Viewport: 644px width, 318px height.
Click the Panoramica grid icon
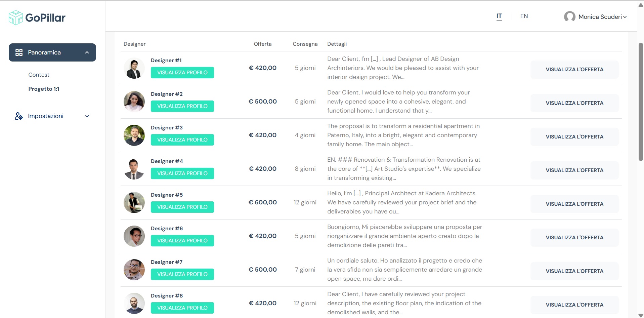[x=19, y=52]
